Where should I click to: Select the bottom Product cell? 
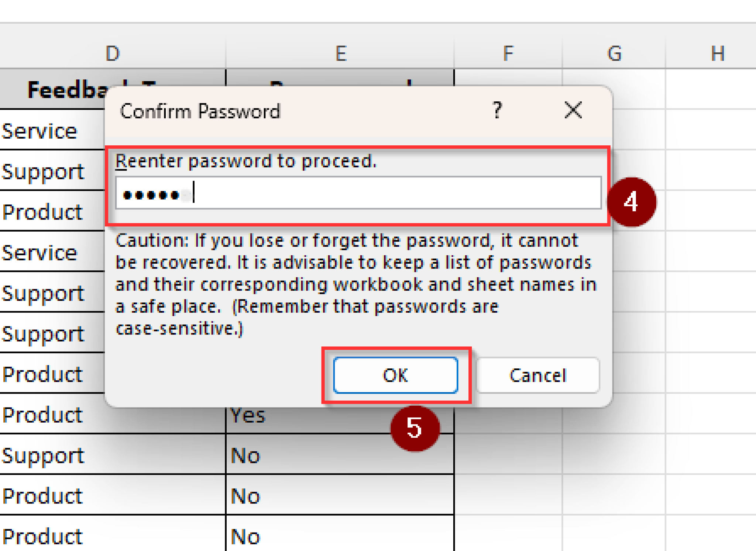[x=41, y=536]
